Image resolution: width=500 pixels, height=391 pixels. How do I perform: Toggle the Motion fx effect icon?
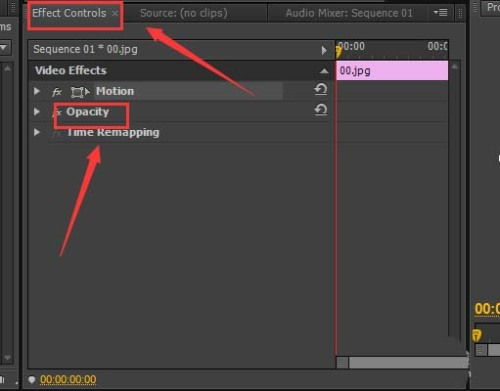point(57,92)
